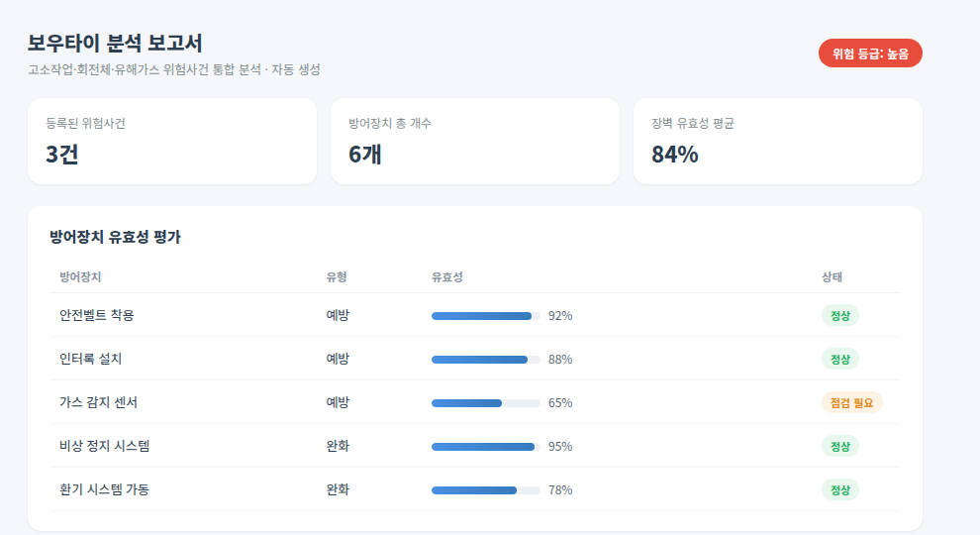
Task: Click the 88% effectiveness progress bar
Action: [486, 360]
